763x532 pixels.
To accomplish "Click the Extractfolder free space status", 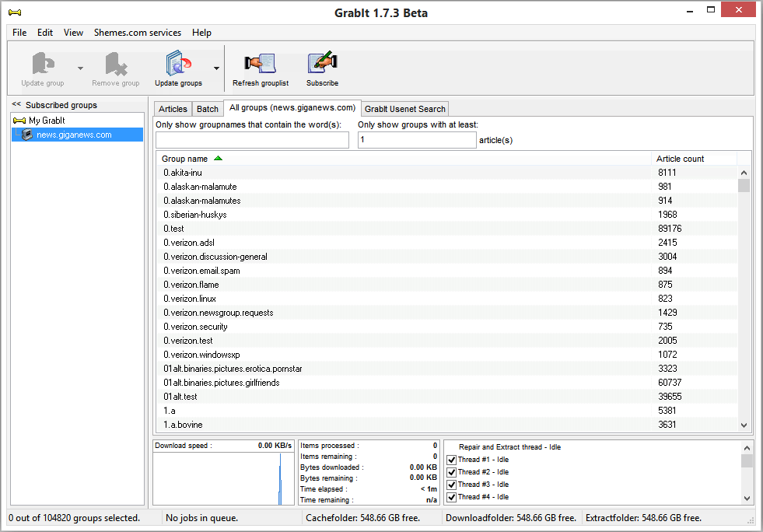I will 643,518.
